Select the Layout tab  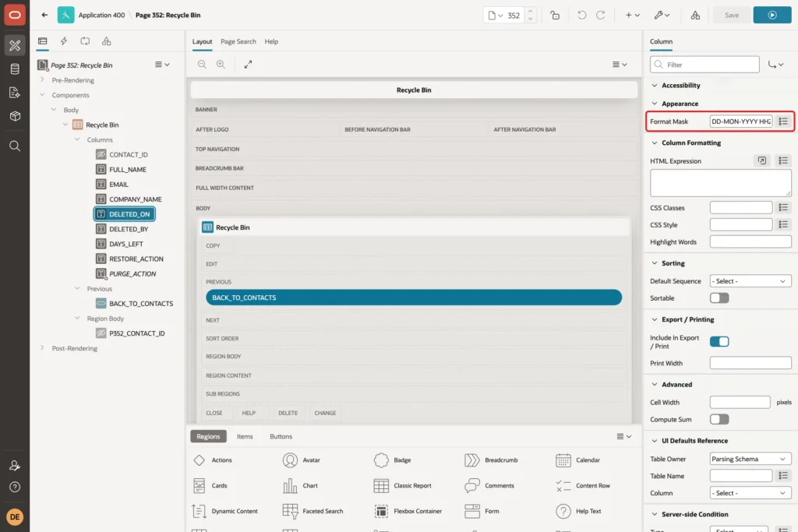[202, 41]
